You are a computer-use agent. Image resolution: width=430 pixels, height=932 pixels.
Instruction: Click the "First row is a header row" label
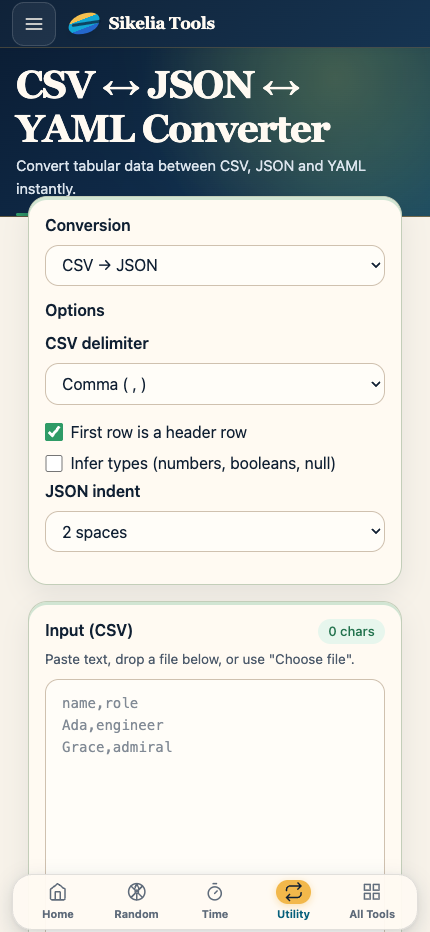[158, 432]
